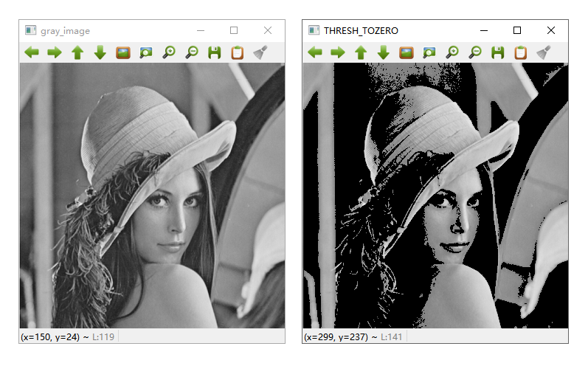Zoom out on THRESH_TOZERO window
588x366 pixels.
tap(474, 52)
